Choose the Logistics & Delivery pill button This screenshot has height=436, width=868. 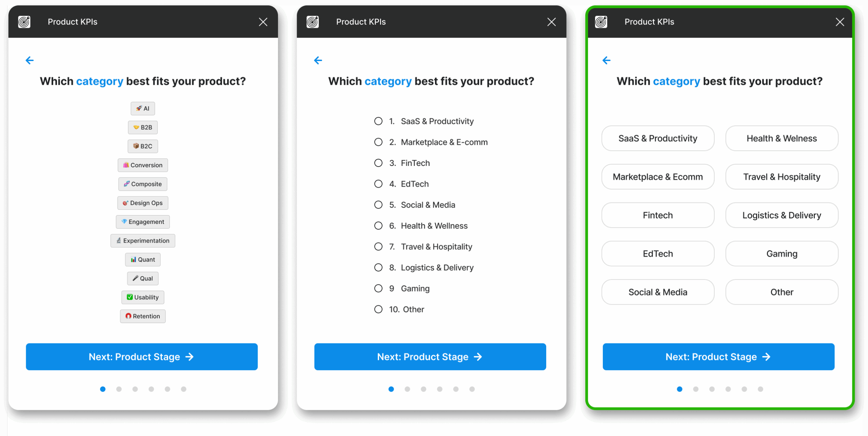[x=782, y=215]
